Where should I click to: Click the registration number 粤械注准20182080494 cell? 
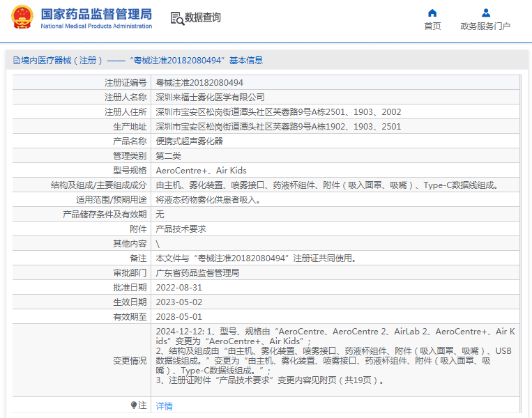point(199,83)
